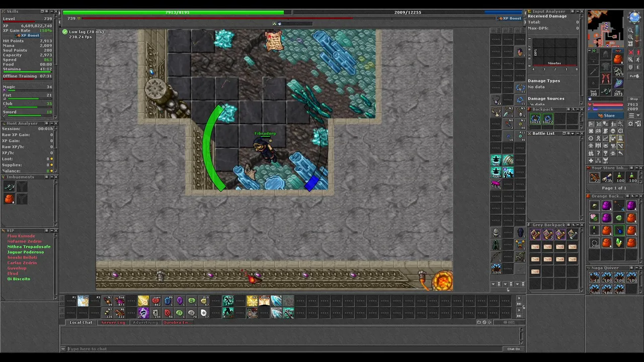The image size is (644, 362).
Task: Select the blue potion in Orange Backpack
Action: click(619, 230)
